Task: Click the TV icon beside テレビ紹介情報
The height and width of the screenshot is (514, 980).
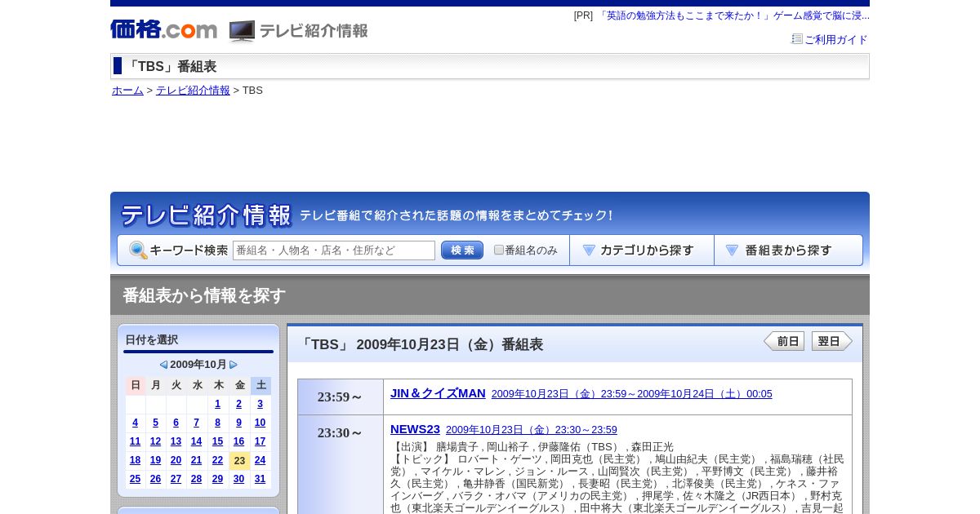Action: [242, 31]
